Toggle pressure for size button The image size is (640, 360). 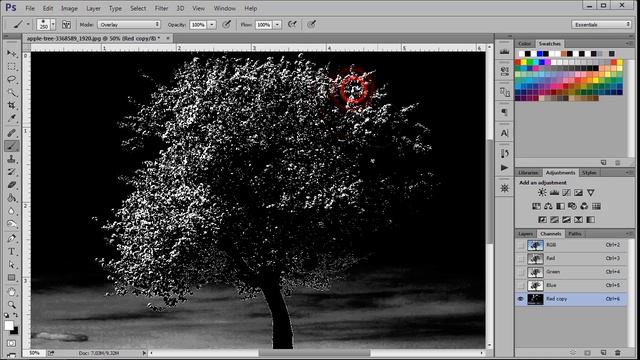[311, 24]
